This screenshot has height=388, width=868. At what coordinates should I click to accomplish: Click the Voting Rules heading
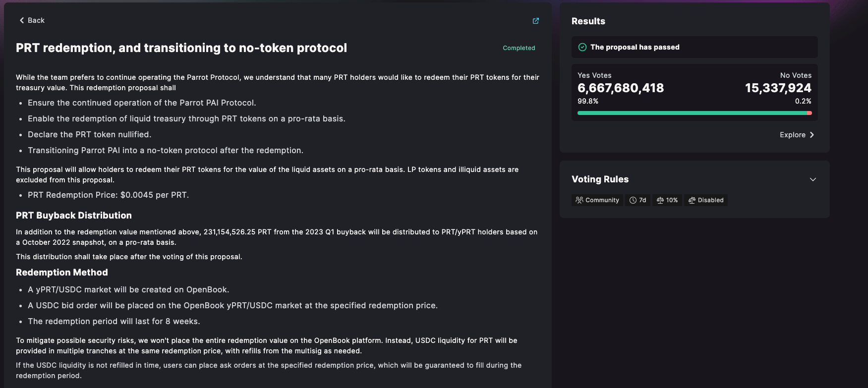click(600, 179)
